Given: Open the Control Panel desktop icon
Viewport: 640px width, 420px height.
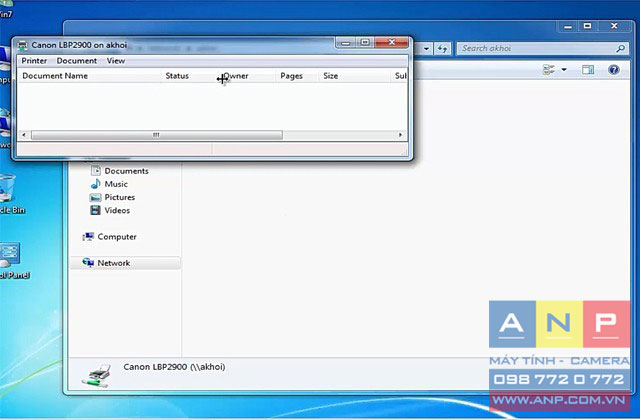Looking at the screenshot, I should [11, 261].
